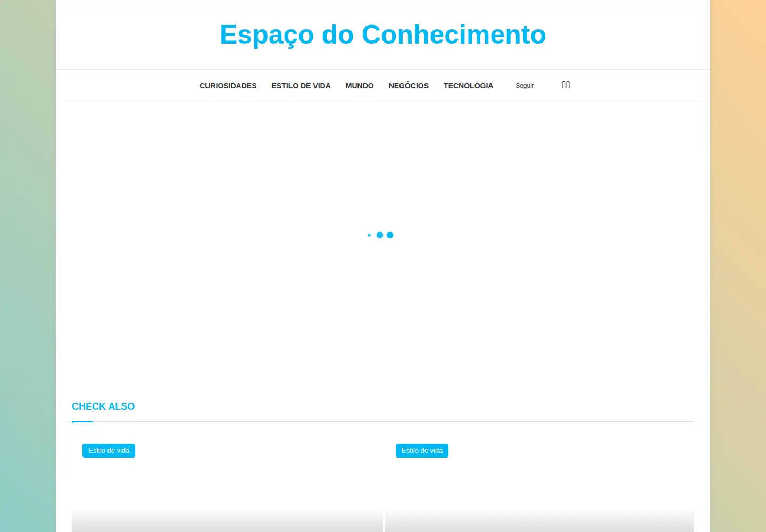766x532 pixels.
Task: Click the Estilo de vida badge on first card
Action: click(x=109, y=451)
